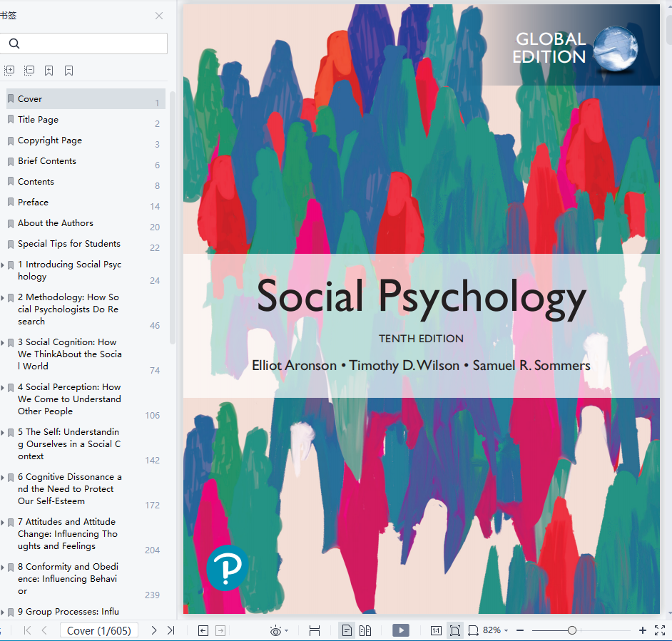Expand all bookmarks icon

pos(9,71)
